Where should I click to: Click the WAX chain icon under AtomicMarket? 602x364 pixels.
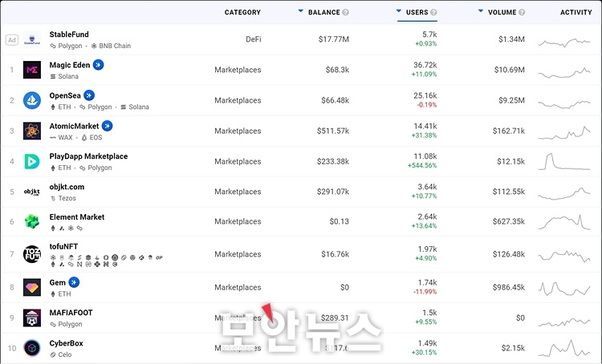[53, 137]
